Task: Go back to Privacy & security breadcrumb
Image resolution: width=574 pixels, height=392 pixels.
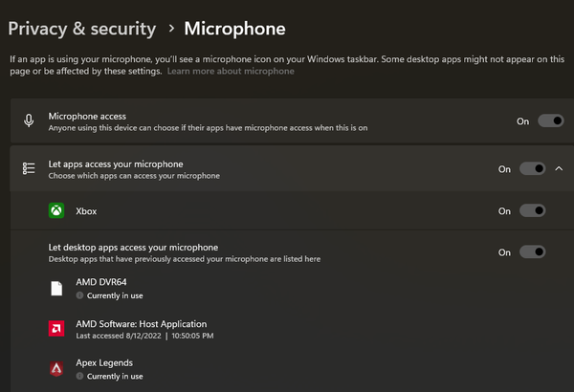Action: click(82, 29)
